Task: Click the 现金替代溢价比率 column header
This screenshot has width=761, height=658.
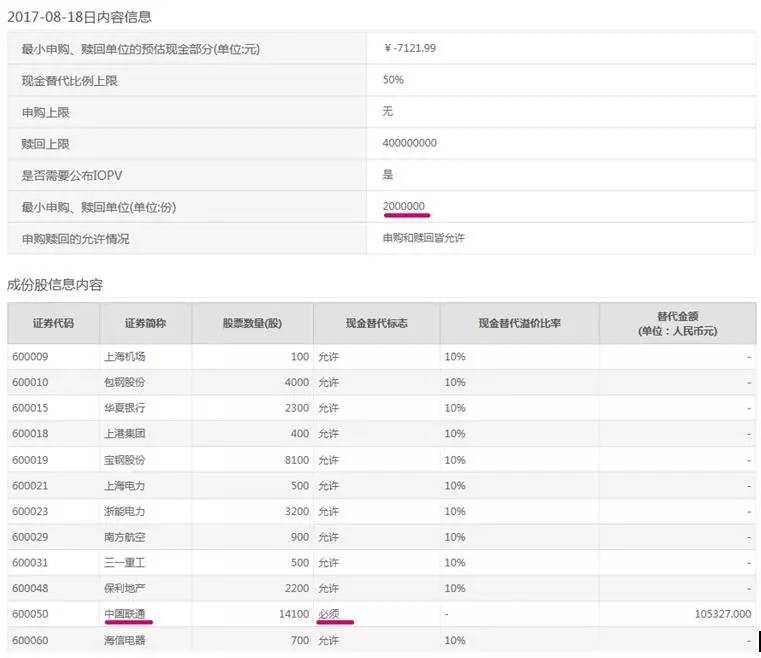Action: tap(519, 323)
